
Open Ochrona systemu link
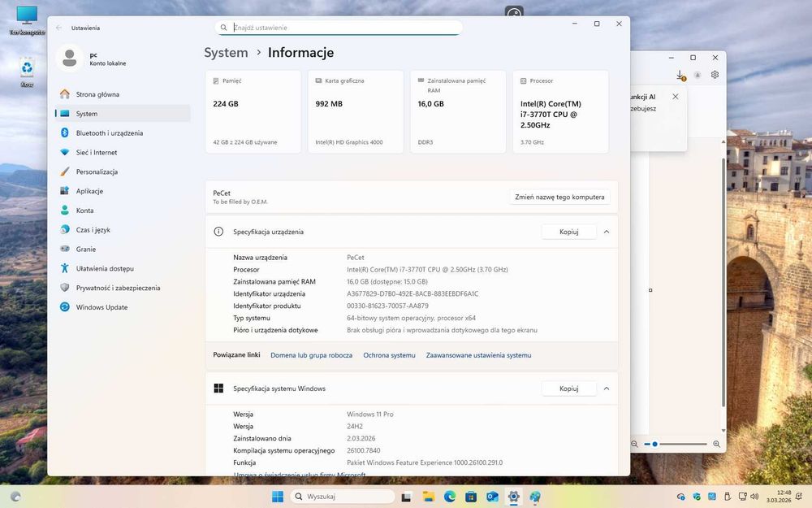coord(389,355)
